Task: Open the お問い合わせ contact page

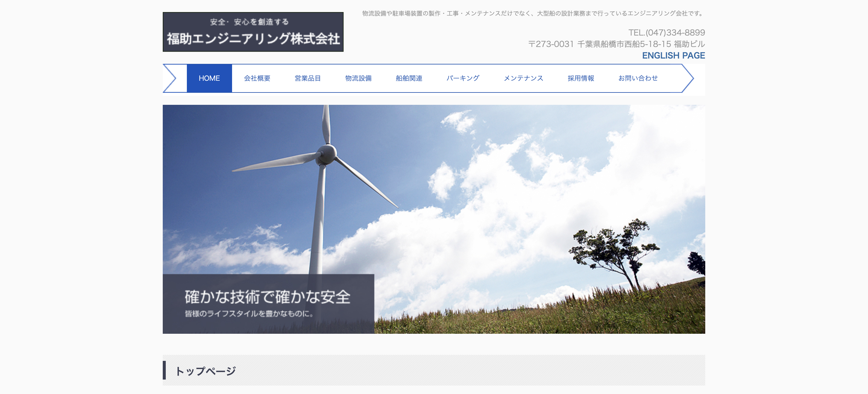Action: pyautogui.click(x=638, y=78)
